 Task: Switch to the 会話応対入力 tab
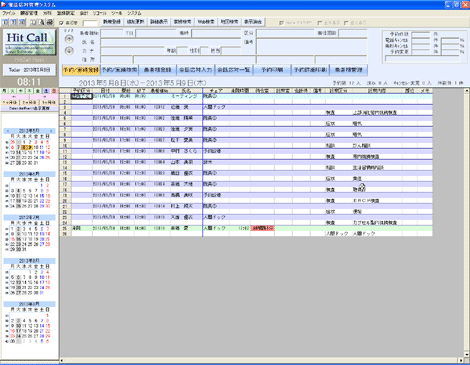195,70
